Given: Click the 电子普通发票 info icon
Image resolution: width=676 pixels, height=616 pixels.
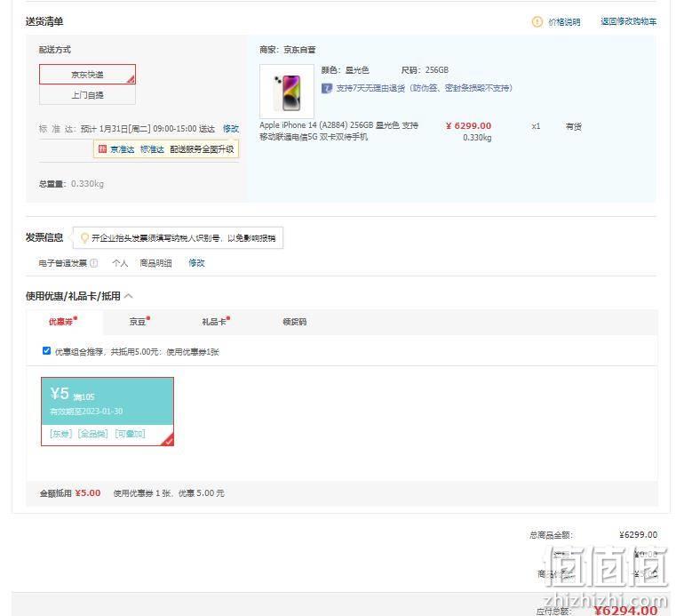Looking at the screenshot, I should [x=93, y=263].
